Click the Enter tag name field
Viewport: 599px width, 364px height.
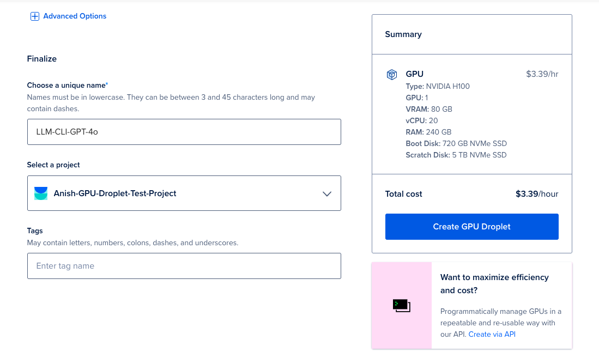[x=184, y=266]
